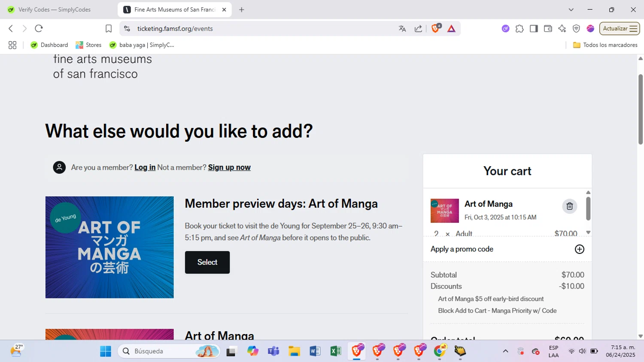The height and width of the screenshot is (362, 644).
Task: Open Excel from the taskbar
Action: (x=336, y=351)
